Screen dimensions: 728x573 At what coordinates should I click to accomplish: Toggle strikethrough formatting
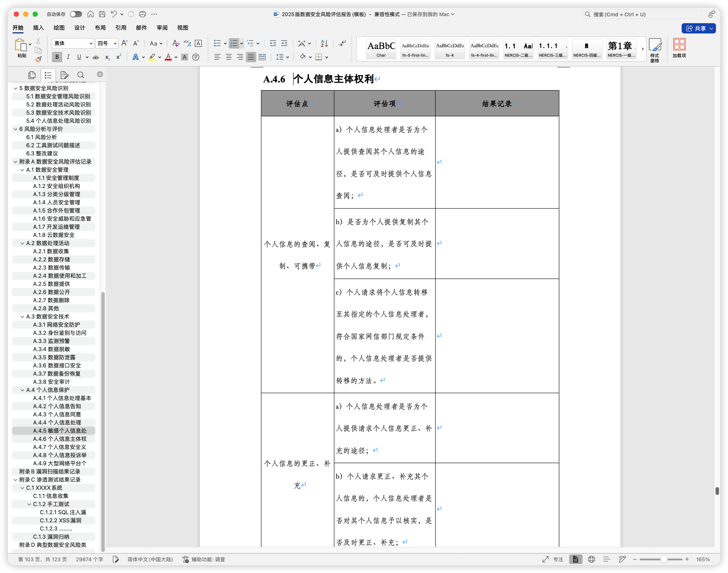(96, 57)
